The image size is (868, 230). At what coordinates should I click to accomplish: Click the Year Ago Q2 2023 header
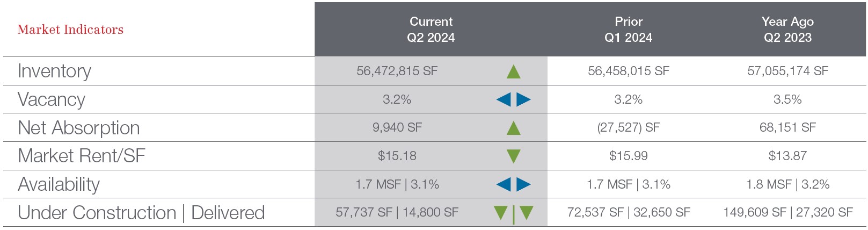(x=787, y=30)
